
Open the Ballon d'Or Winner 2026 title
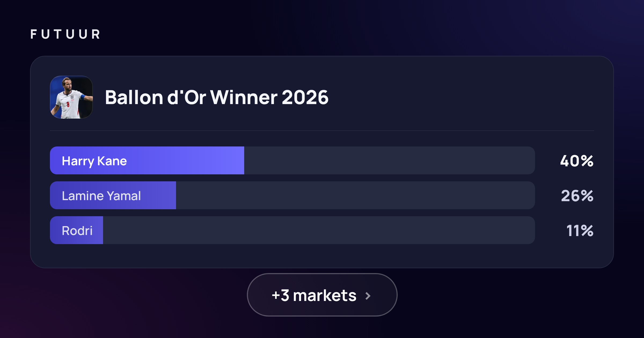(x=217, y=97)
